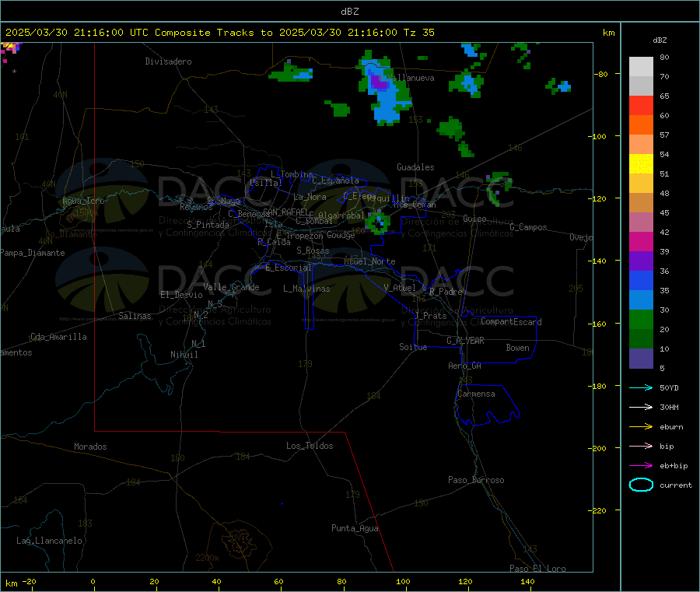Click the cyan 'current' ellipse legend icon
This screenshot has width=700, height=592.
pos(641,485)
